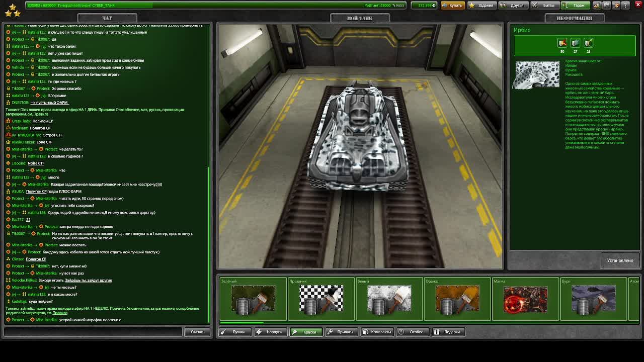Open the Остров CTF battle link
The height and width of the screenshot is (362, 644).
coord(52,135)
